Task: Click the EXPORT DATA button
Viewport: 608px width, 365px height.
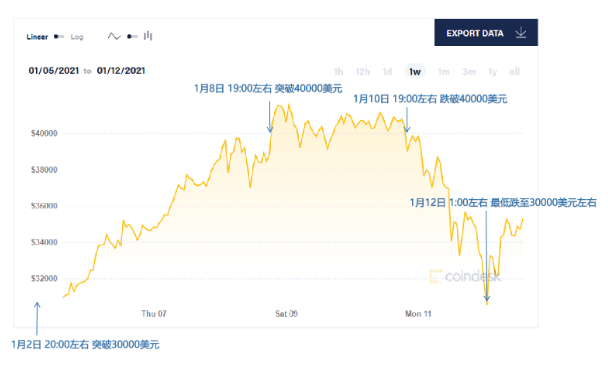Action: point(486,33)
